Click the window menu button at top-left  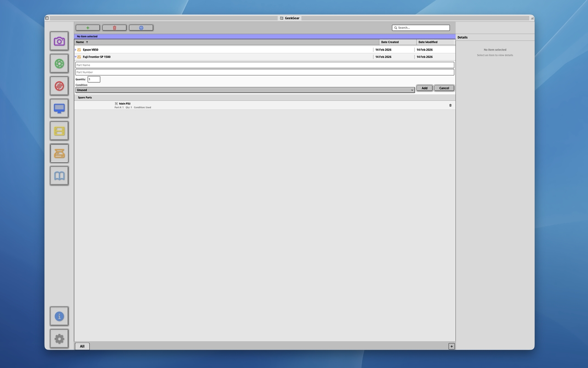(x=47, y=18)
